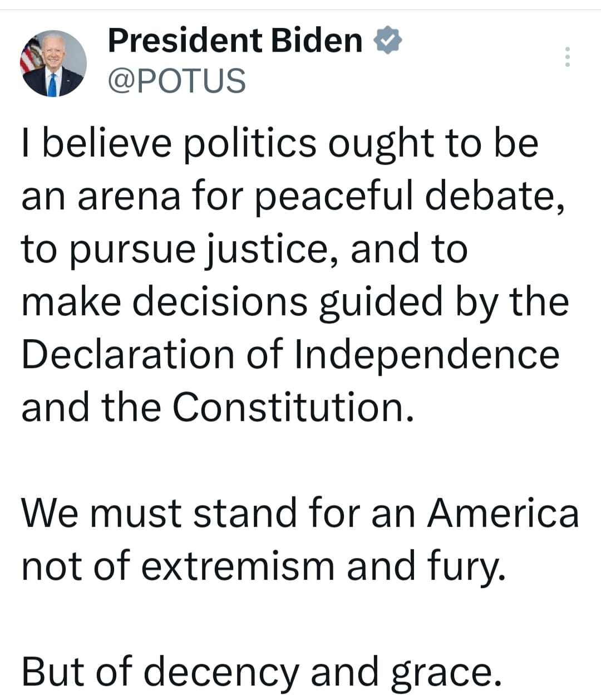Open President Biden's profile picture
This screenshot has height=700, width=601.
click(53, 63)
